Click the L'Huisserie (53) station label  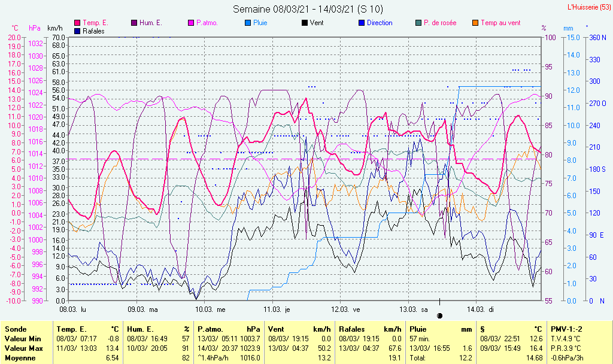589,7
